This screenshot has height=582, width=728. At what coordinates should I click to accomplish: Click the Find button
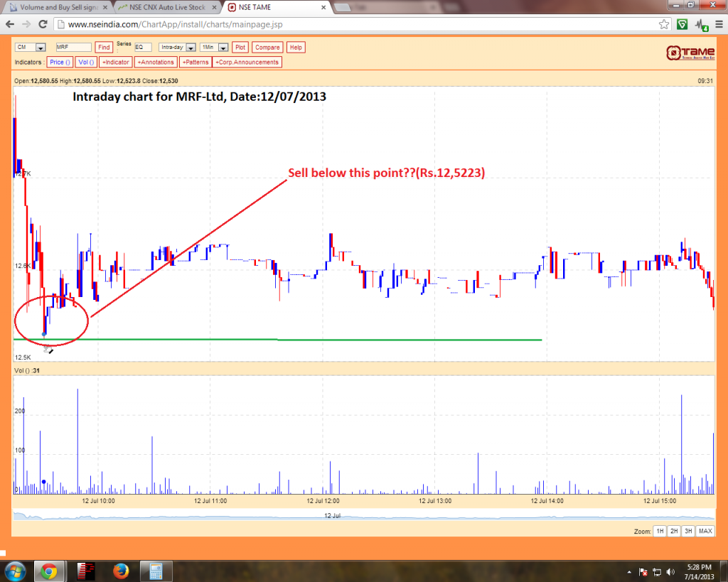pyautogui.click(x=104, y=48)
